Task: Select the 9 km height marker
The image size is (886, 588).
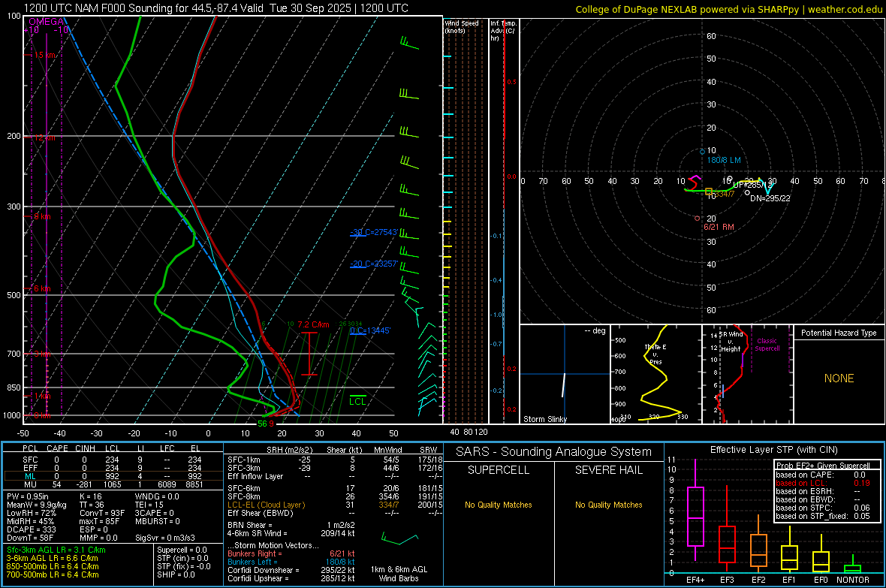Action: [x=41, y=216]
